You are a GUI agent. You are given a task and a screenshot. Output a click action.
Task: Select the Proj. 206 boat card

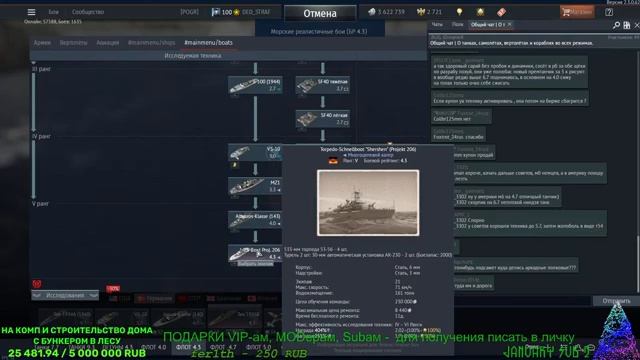click(255, 253)
